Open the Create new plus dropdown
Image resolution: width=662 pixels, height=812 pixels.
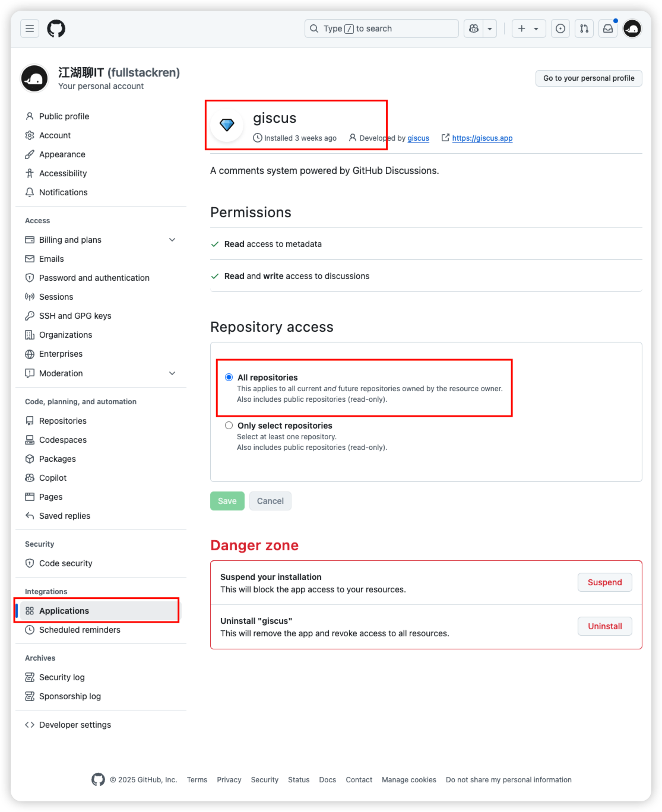(x=528, y=28)
